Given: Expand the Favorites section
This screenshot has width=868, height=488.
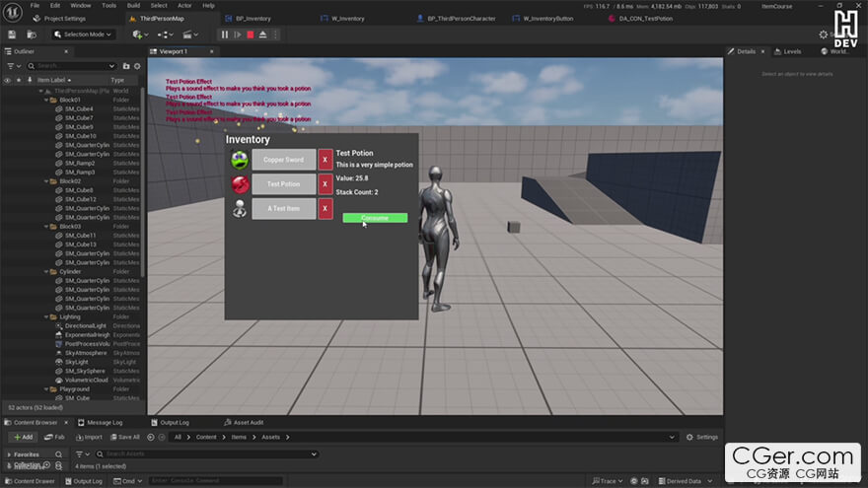Looking at the screenshot, I should pyautogui.click(x=8, y=454).
